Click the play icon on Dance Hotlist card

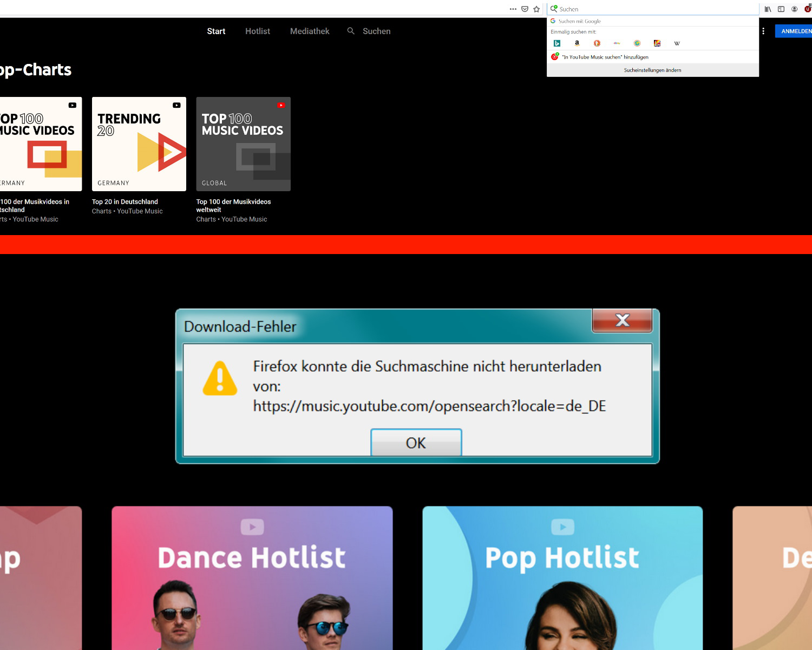tap(252, 526)
